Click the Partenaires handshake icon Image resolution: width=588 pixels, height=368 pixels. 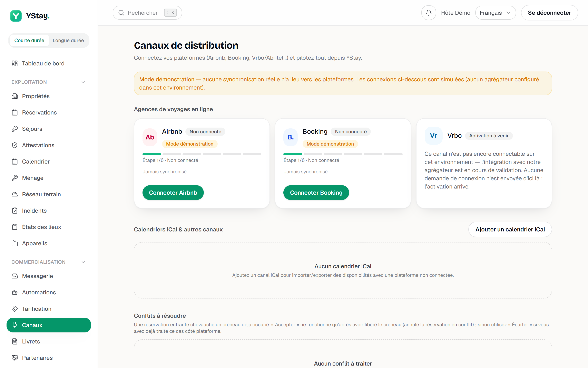click(x=14, y=358)
